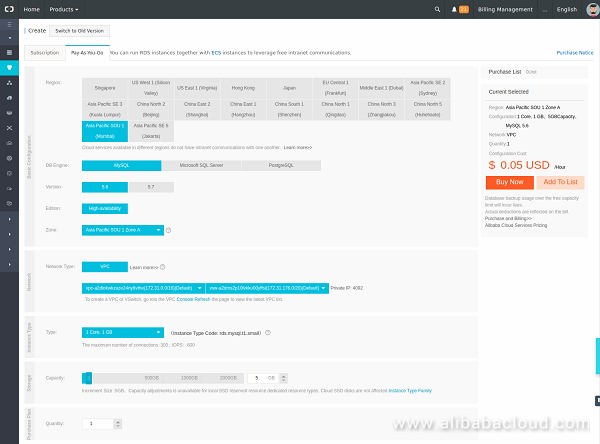This screenshot has width=600, height=444.
Task: Switch to the Subscription tab
Action: pos(45,53)
